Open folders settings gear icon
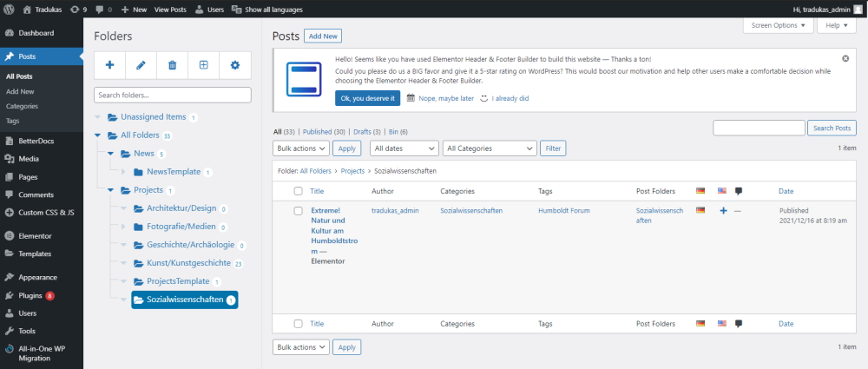 pos(235,65)
